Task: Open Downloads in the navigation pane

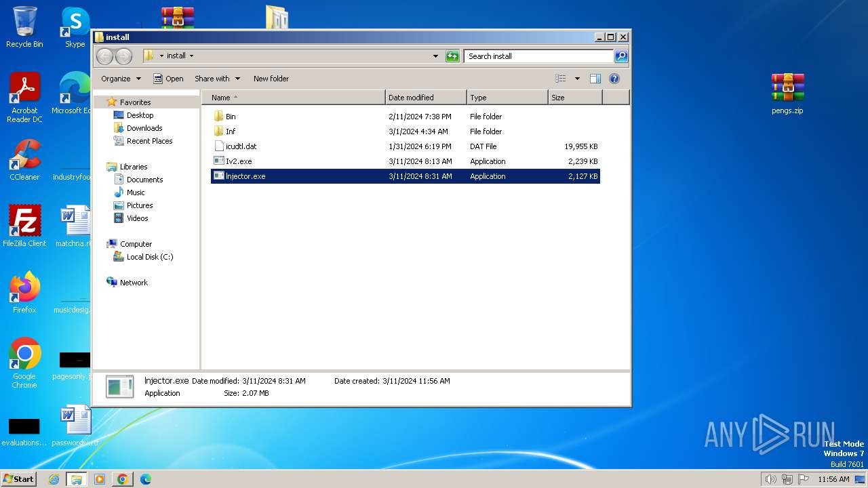Action: pyautogui.click(x=144, y=128)
